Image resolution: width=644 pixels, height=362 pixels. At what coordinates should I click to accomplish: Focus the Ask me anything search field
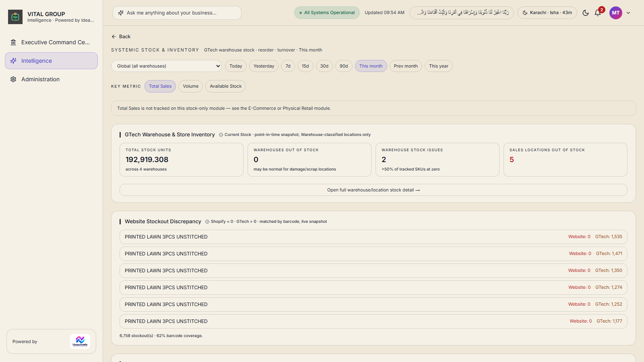[177, 13]
